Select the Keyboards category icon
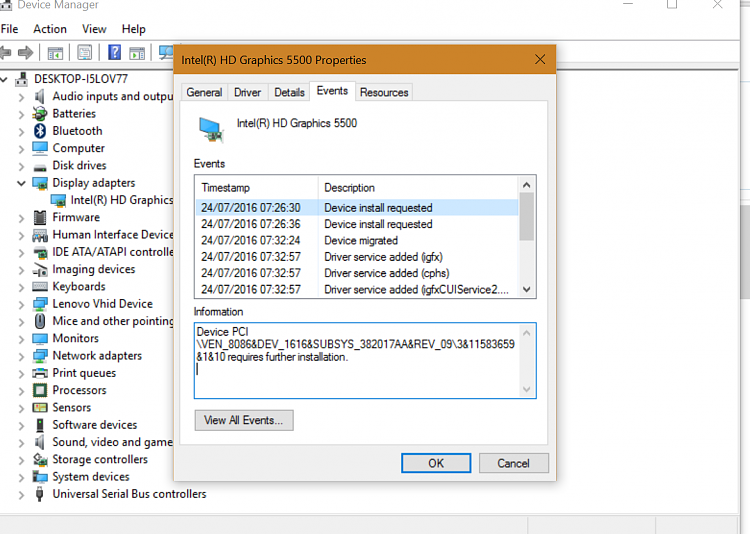This screenshot has height=534, width=750. (x=40, y=287)
